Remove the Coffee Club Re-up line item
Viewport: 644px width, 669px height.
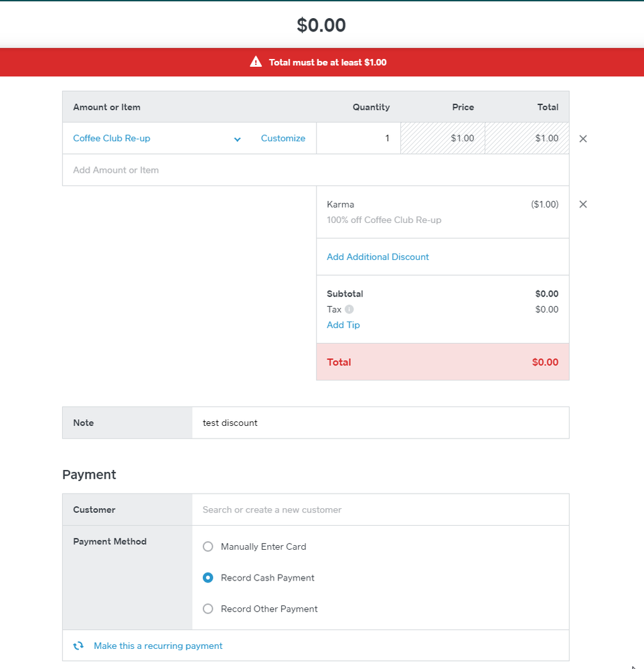[x=582, y=139]
